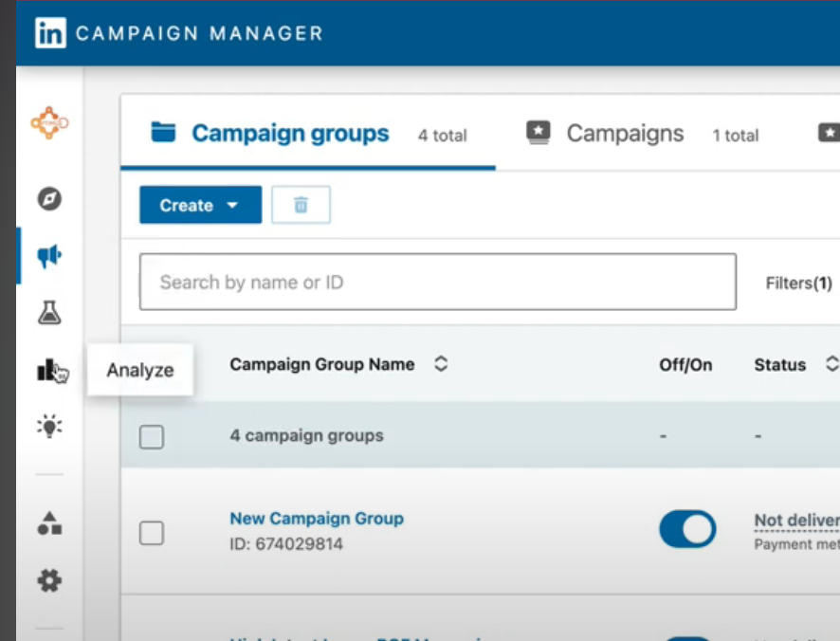Open the orange account logo in sidebar
Viewport: 840px width, 641px height.
[50, 122]
